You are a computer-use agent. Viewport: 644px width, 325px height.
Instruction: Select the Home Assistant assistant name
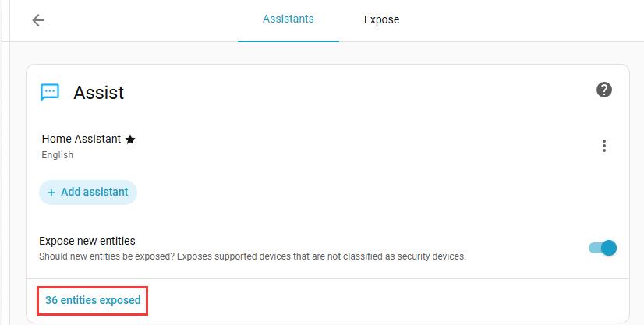pyautogui.click(x=81, y=139)
